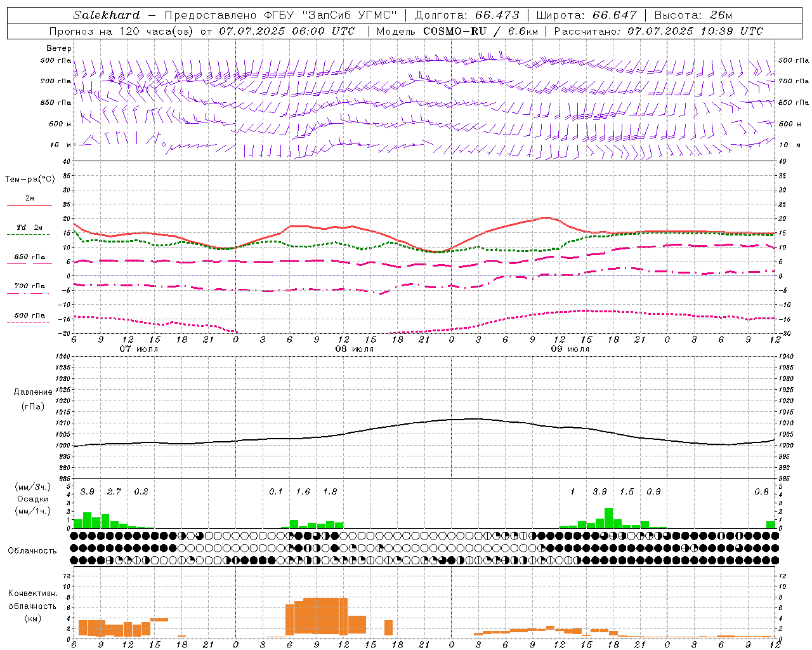Click the "09 июля" date label

(x=570, y=349)
